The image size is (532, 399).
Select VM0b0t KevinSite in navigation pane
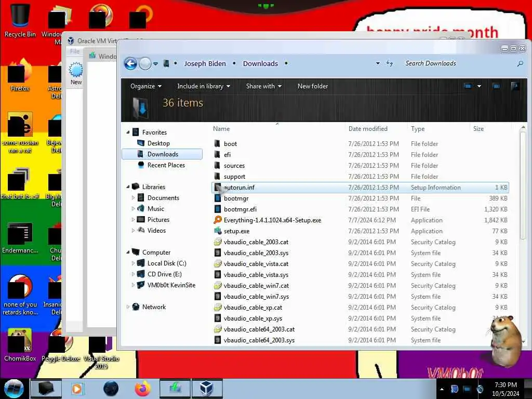tap(171, 285)
